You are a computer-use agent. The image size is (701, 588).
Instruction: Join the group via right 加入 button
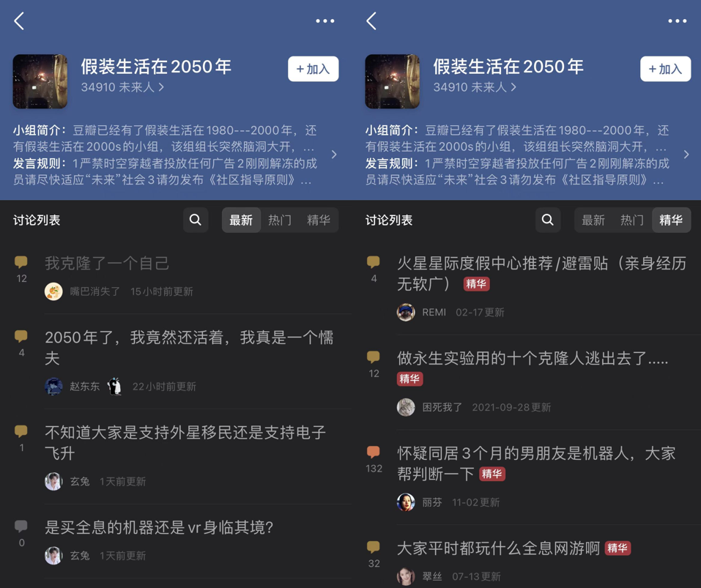click(665, 69)
